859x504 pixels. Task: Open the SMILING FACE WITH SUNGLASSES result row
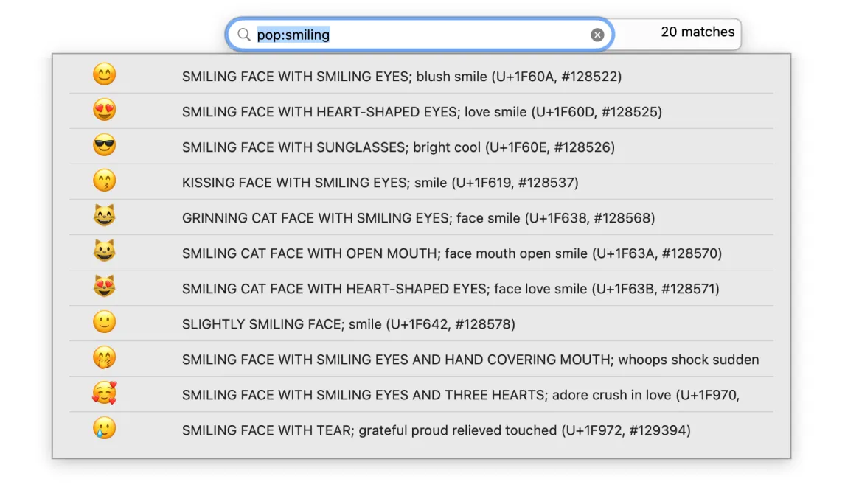pyautogui.click(x=398, y=147)
